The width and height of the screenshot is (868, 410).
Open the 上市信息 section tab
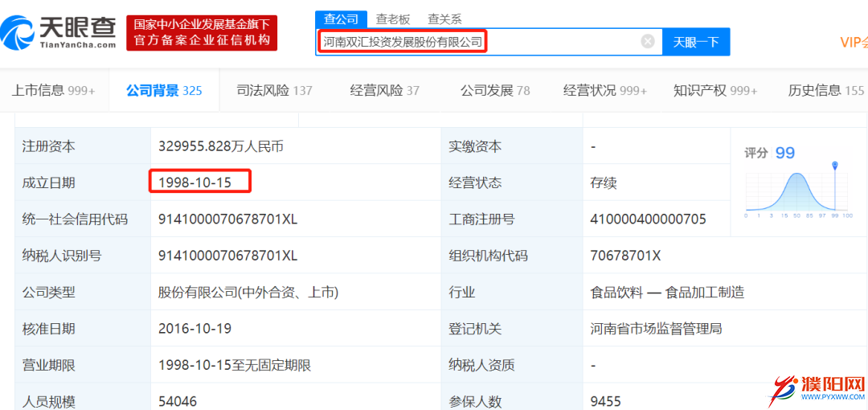[x=53, y=90]
